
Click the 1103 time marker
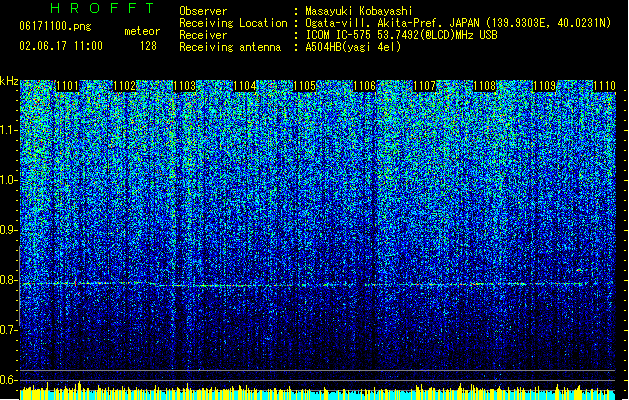[x=185, y=86]
